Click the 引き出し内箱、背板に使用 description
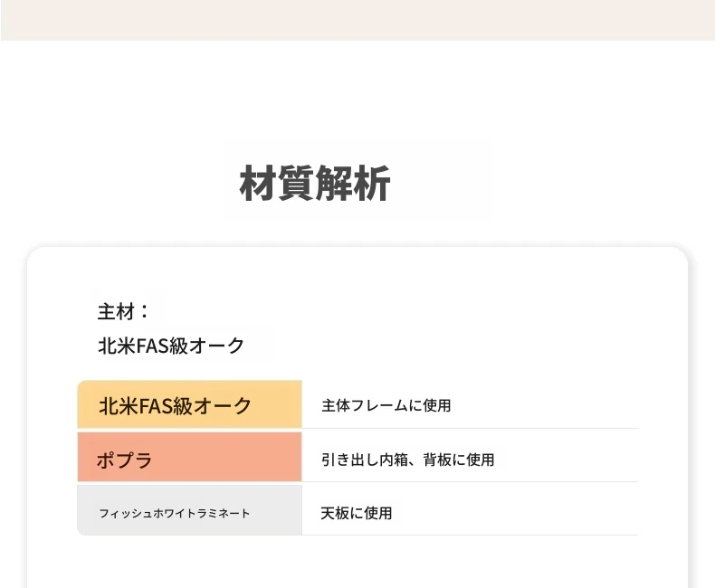Viewport: 715px width, 588px height. click(407, 460)
